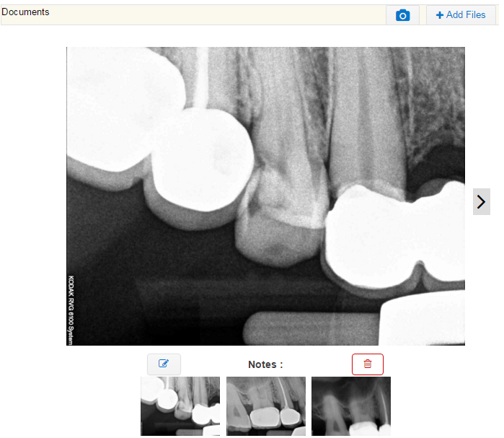Click the root canal post in main X-ray

coord(202,77)
